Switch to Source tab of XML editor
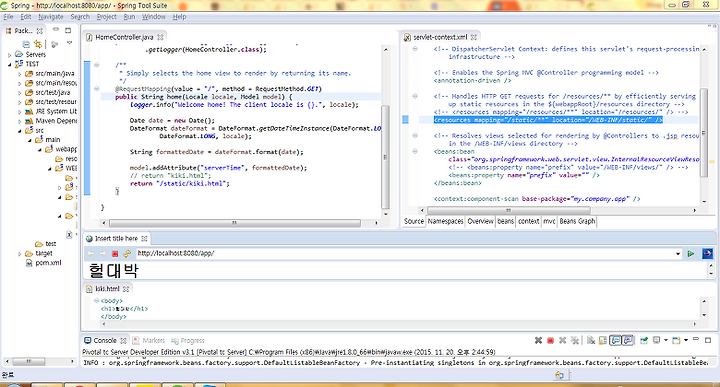Viewport: 720px width, 387px height. (x=414, y=221)
